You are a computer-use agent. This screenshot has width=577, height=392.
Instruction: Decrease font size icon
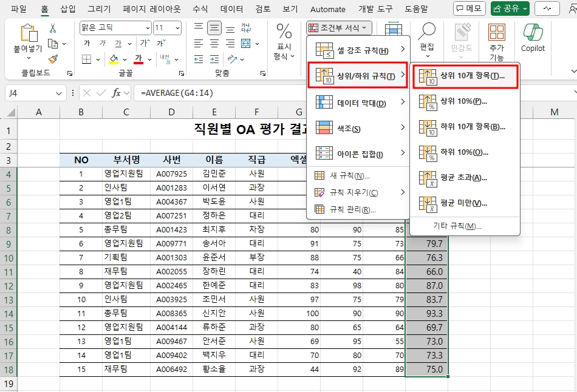coord(161,43)
